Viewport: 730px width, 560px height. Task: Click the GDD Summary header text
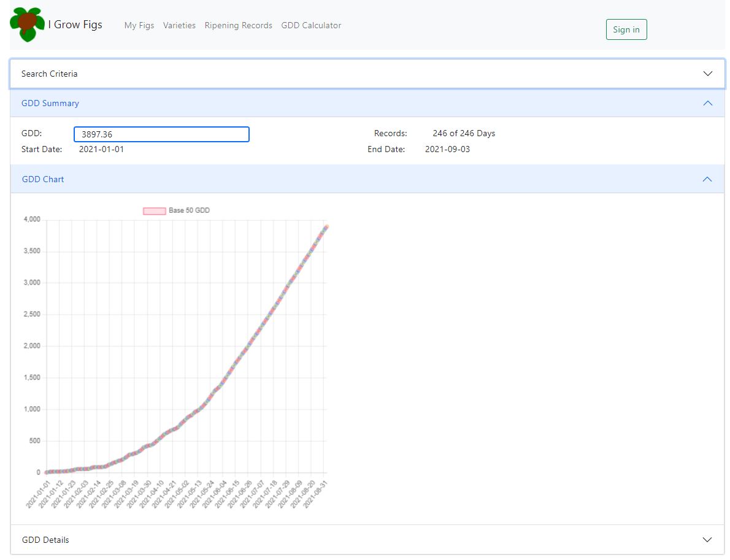pyautogui.click(x=50, y=103)
